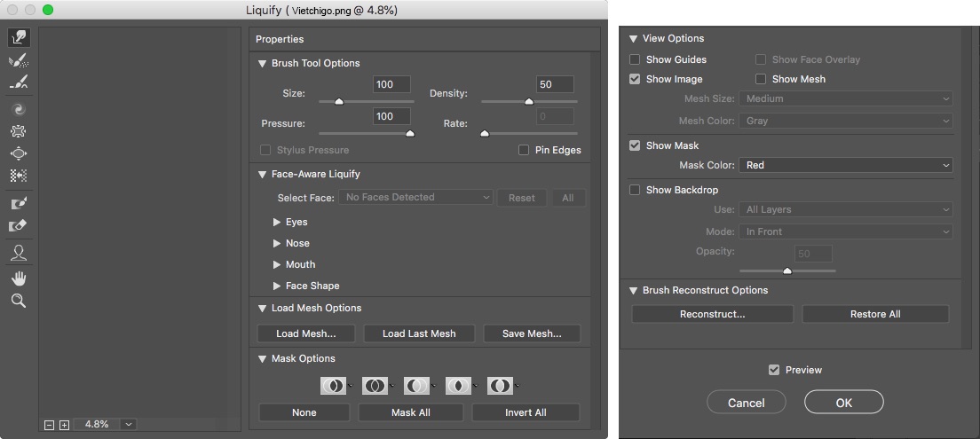Click Invert Selection mask option icon
Image resolution: width=980 pixels, height=439 pixels.
pos(500,386)
